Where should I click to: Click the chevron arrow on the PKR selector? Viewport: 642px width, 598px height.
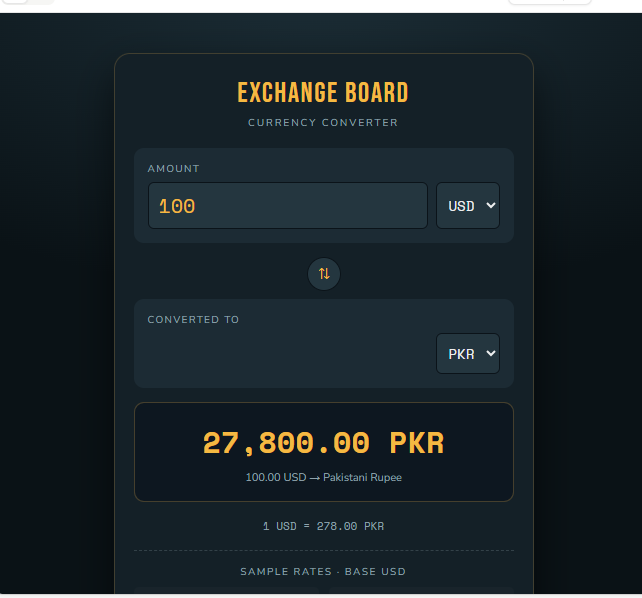491,353
